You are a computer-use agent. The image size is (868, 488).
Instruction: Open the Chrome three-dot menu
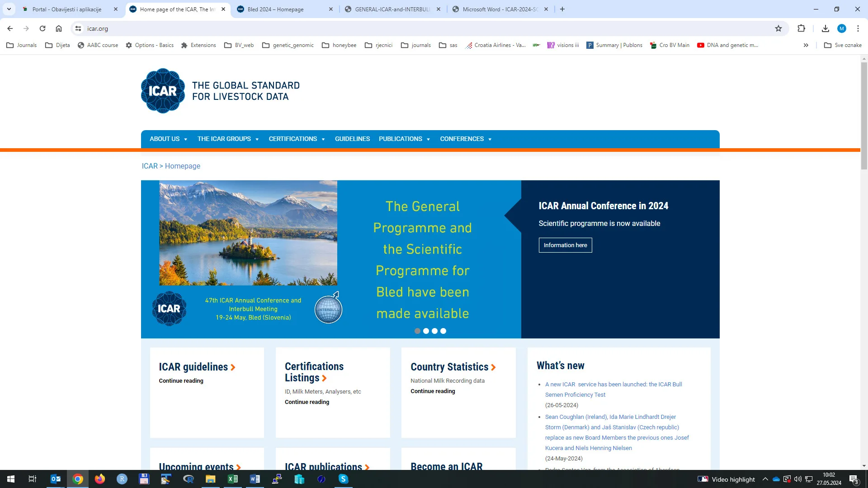pos(858,28)
